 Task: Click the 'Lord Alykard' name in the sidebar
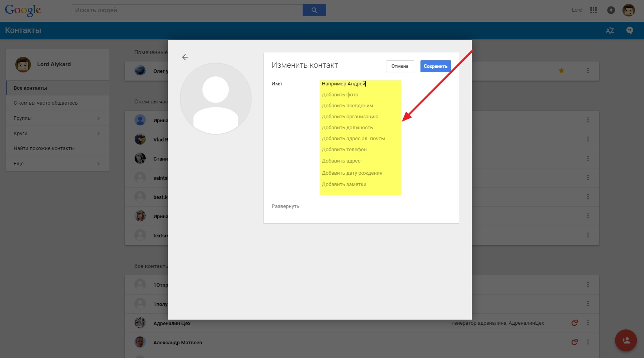54,65
